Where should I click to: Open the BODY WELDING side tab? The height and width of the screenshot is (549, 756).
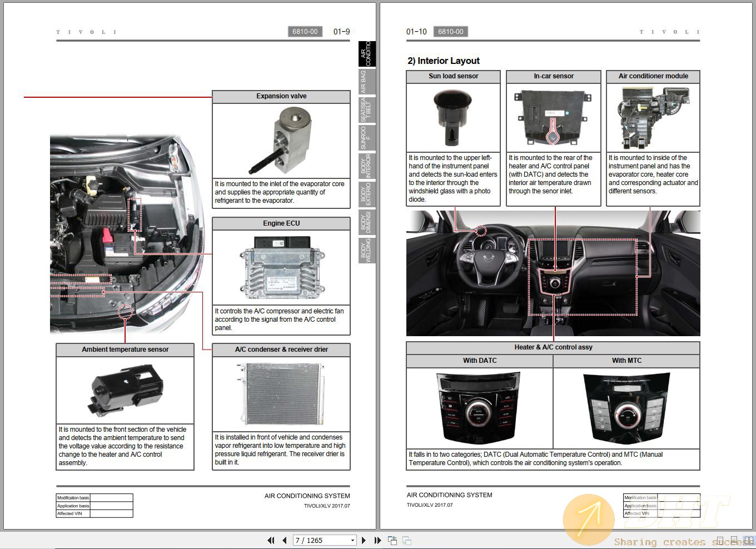pos(366,250)
